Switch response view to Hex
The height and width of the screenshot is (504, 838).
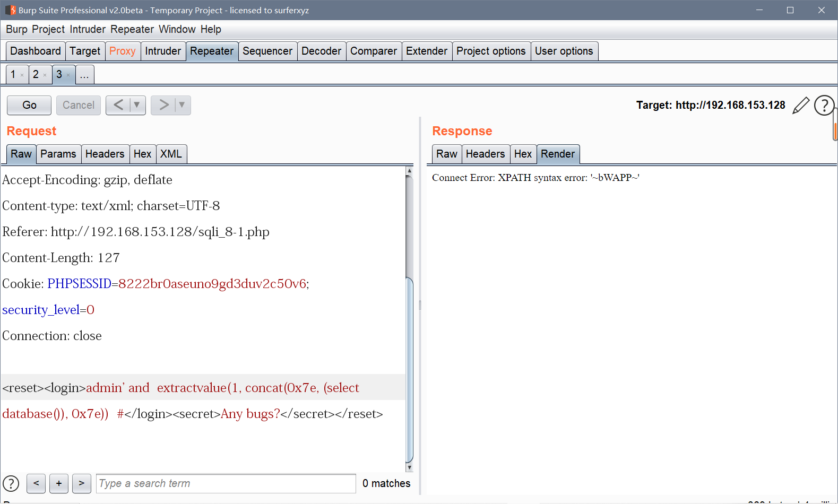coord(523,154)
